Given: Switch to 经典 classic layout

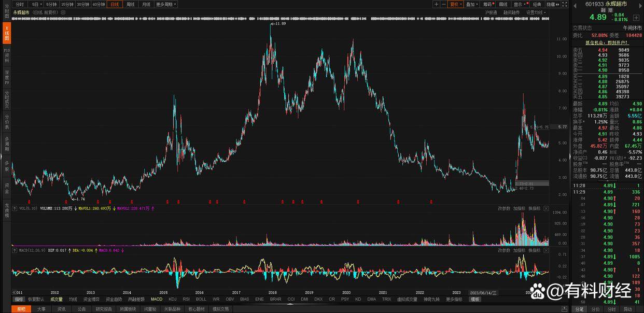Looking at the screenshot, I should pos(537,4).
